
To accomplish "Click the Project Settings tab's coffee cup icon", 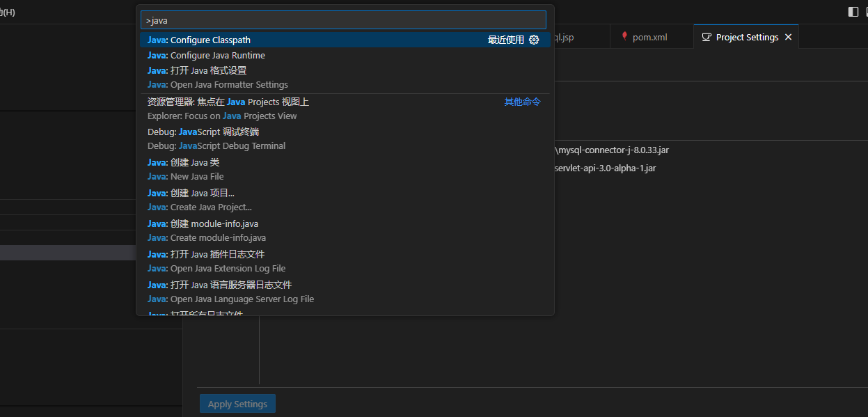I will click(x=707, y=37).
